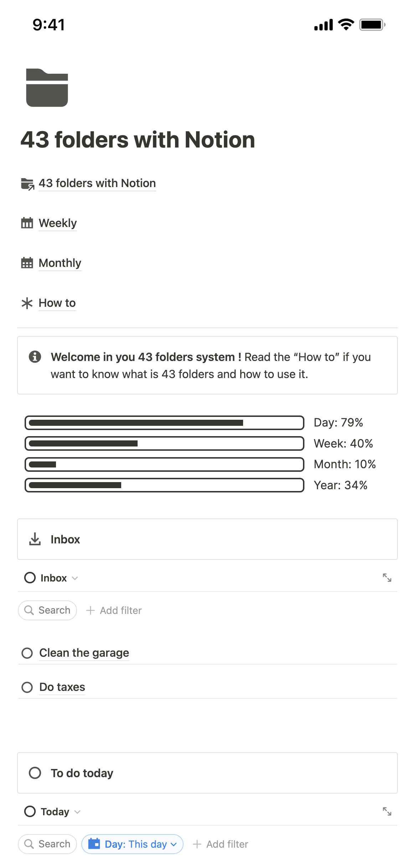Open the Monthly page link

[60, 263]
